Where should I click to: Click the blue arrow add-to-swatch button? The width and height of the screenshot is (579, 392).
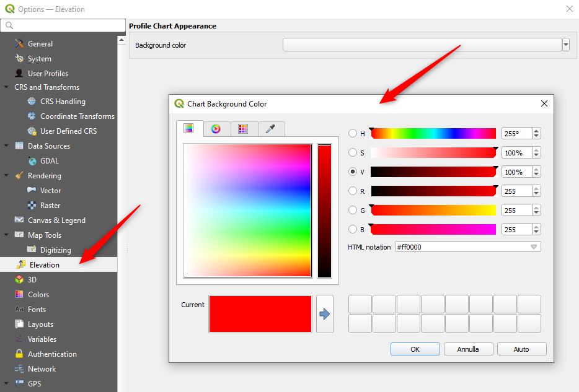click(325, 314)
